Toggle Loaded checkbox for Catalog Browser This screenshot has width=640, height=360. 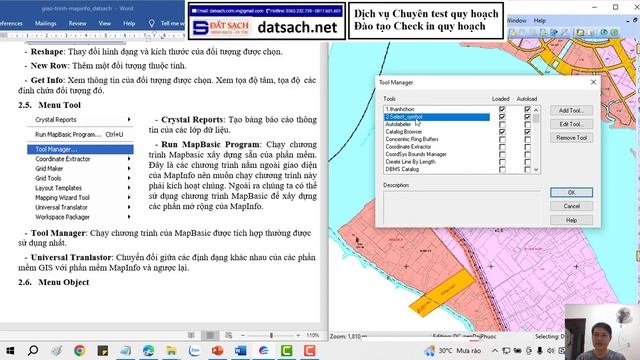point(502,132)
